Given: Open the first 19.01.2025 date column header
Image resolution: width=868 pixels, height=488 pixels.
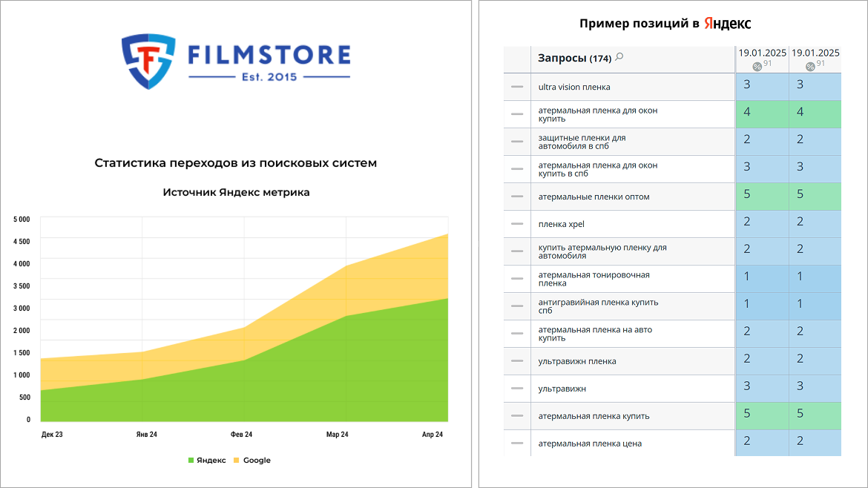Looking at the screenshot, I should point(762,53).
